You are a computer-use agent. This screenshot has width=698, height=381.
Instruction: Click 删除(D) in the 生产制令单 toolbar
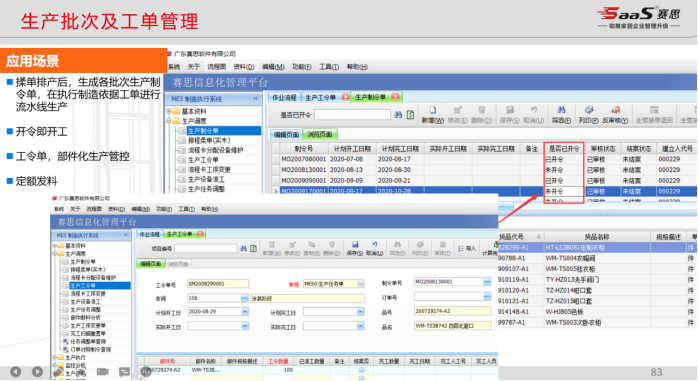pyautogui.click(x=482, y=115)
